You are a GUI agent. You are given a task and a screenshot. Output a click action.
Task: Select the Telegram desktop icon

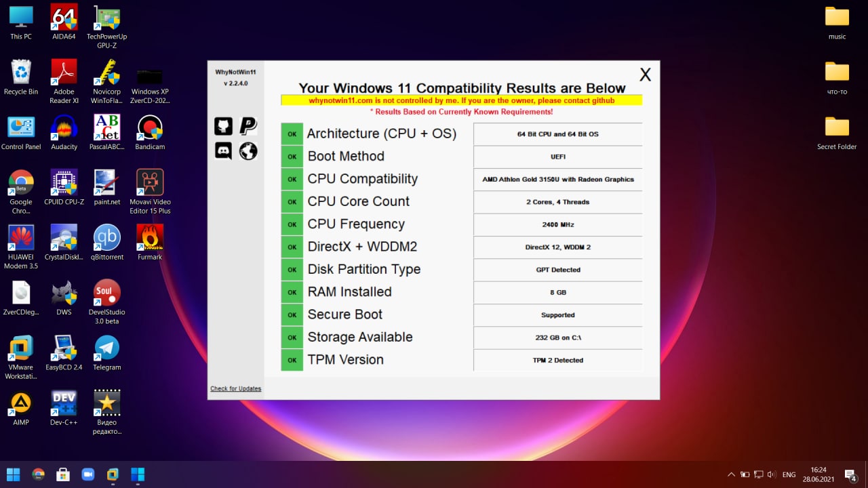(106, 352)
